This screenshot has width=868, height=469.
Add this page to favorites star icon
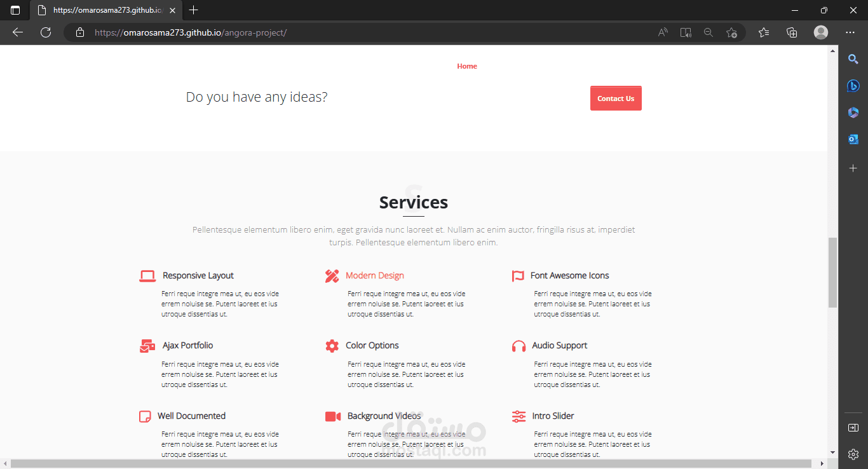[731, 32]
